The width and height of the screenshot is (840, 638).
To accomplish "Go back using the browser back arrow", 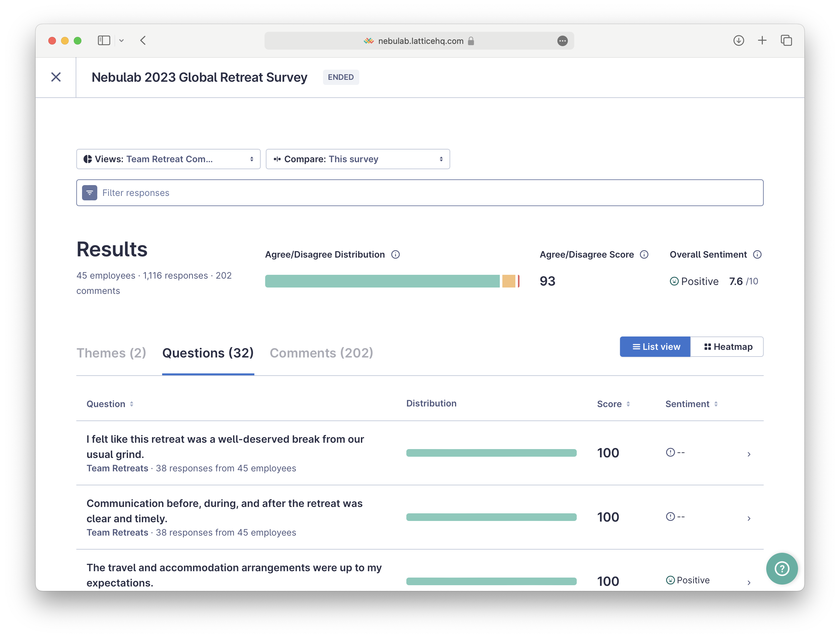I will point(143,41).
